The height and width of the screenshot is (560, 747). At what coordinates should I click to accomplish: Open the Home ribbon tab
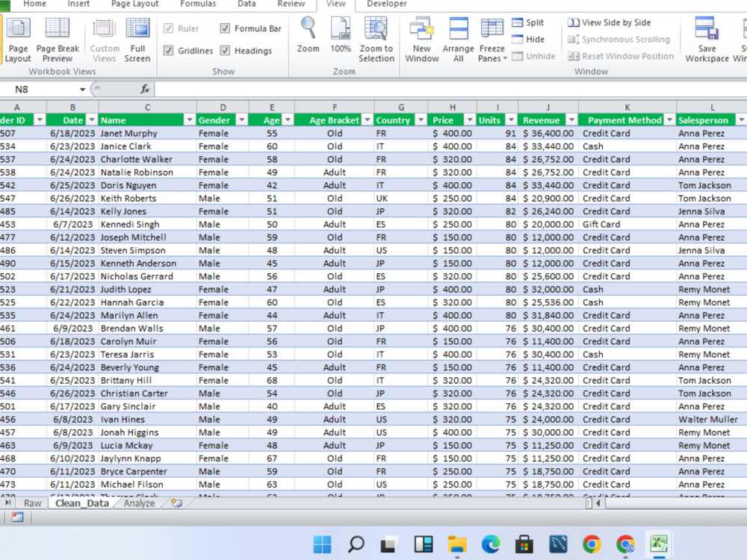35,4
